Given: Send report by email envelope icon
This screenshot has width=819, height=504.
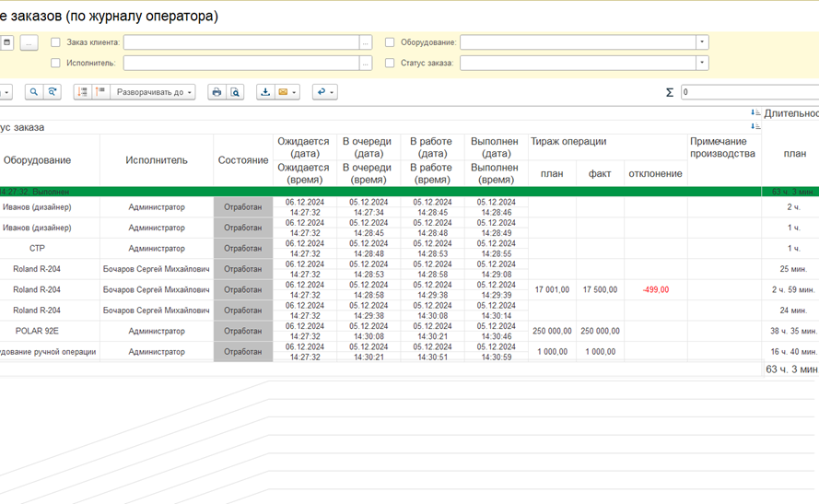Looking at the screenshot, I should [x=284, y=92].
